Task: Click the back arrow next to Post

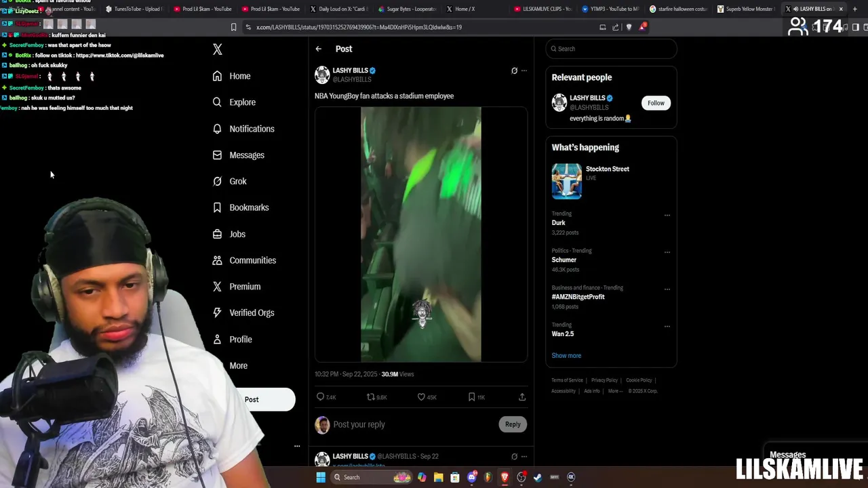Action: [318, 49]
